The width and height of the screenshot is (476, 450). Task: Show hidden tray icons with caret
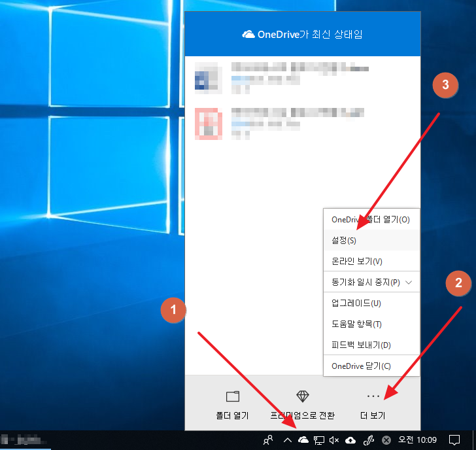click(288, 440)
